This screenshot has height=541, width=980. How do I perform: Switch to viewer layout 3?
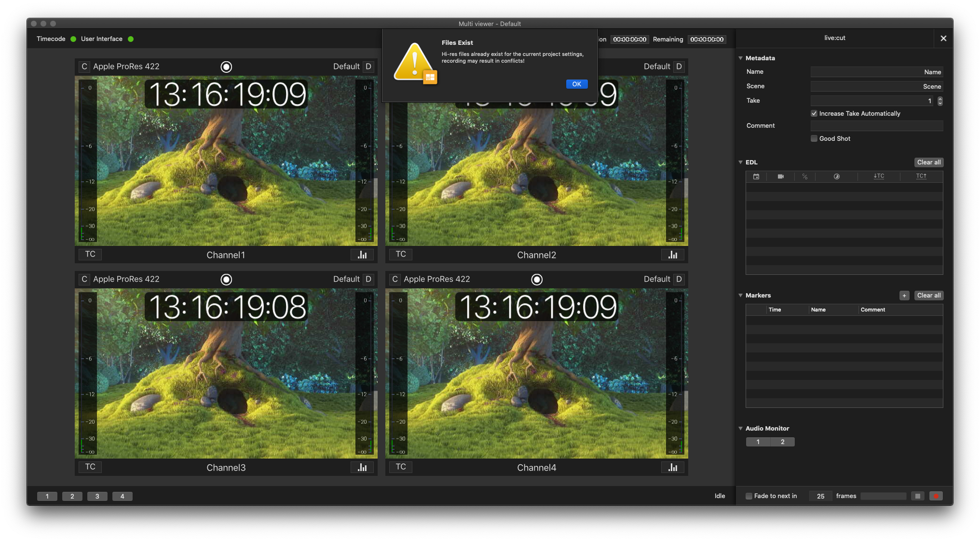point(97,496)
